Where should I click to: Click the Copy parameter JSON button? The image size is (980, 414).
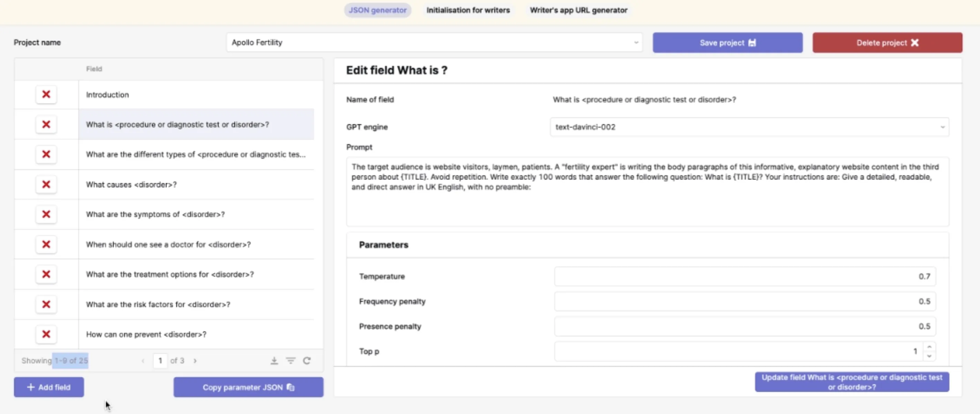pyautogui.click(x=248, y=387)
